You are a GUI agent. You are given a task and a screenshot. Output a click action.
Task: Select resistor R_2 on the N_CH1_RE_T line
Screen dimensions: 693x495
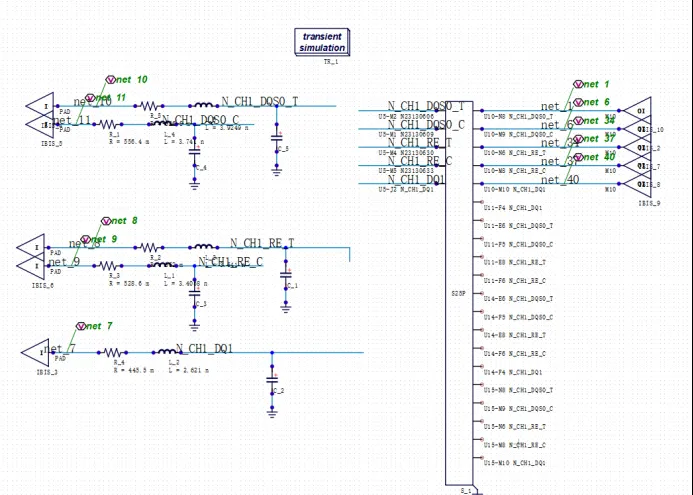pos(149,248)
